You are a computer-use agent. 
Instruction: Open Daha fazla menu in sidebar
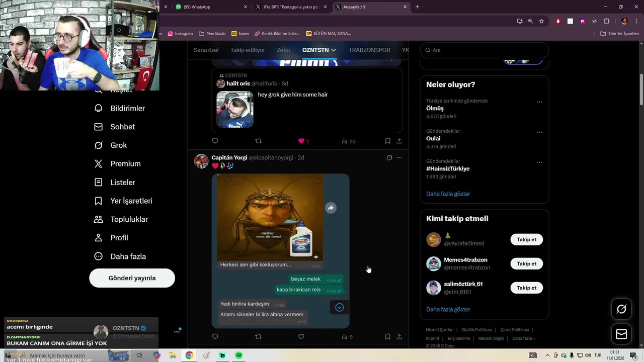click(120, 256)
